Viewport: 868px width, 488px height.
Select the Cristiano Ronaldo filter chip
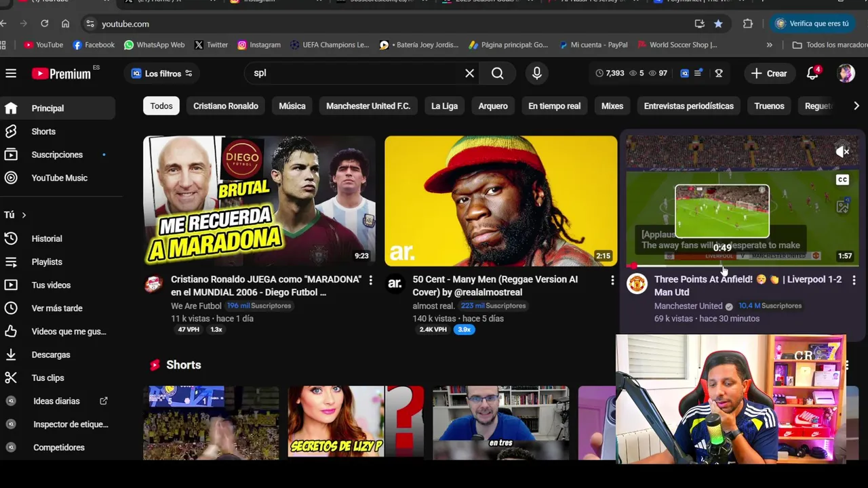click(226, 106)
